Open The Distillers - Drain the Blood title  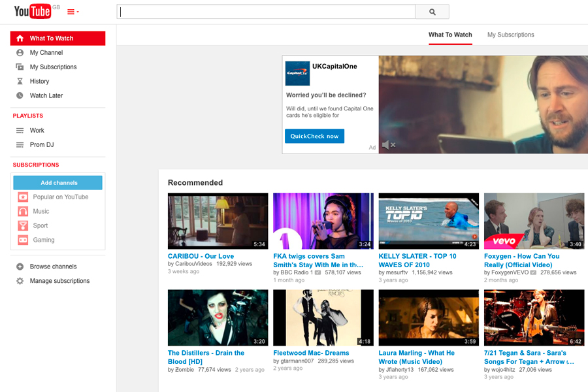point(206,357)
